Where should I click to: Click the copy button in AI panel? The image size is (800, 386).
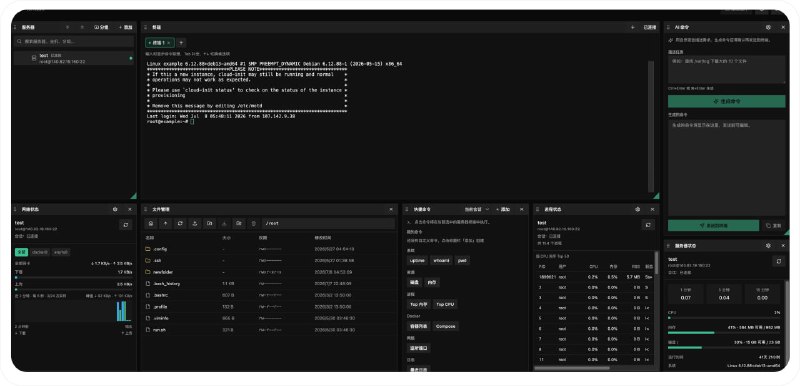coord(774,225)
